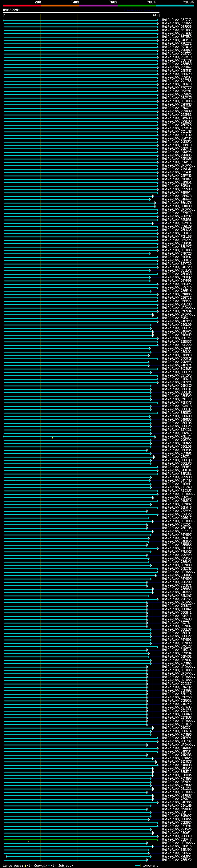The height and width of the screenshot is (868, 197).
Task: Select the UniRef100_B3TLM0 label
Action: point(176,135)
